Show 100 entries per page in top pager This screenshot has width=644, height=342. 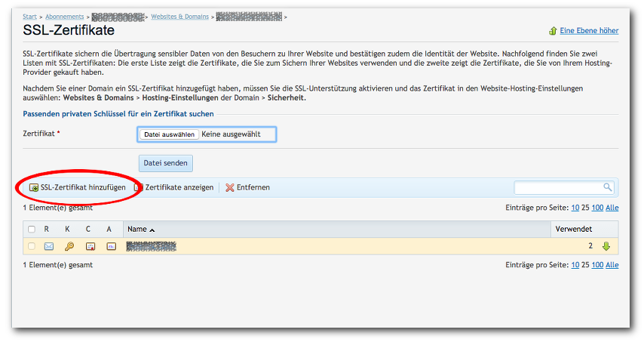[x=597, y=208]
